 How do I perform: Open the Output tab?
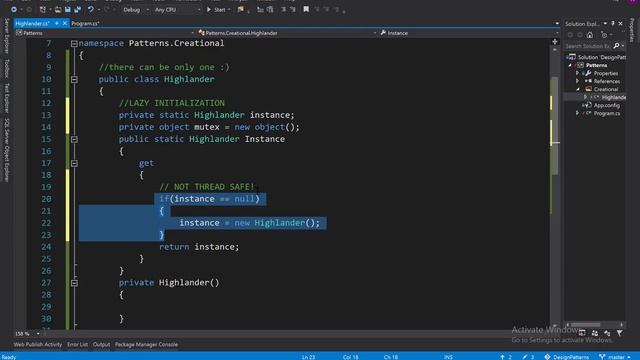pos(101,344)
